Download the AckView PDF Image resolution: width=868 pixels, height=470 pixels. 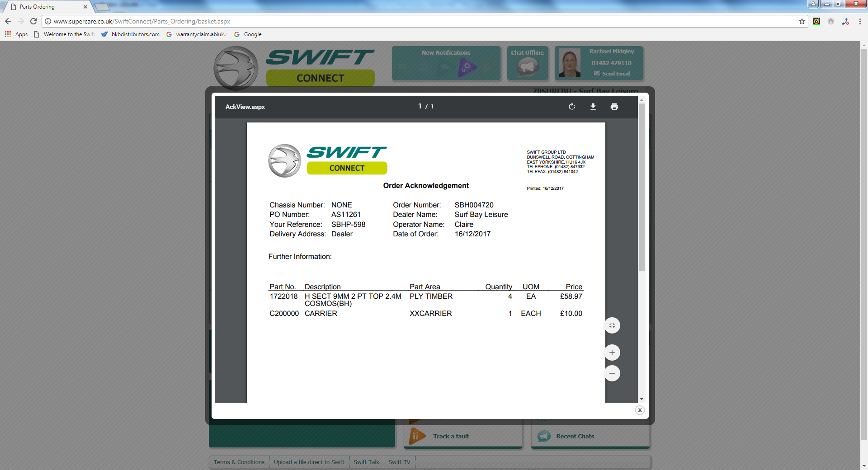593,107
